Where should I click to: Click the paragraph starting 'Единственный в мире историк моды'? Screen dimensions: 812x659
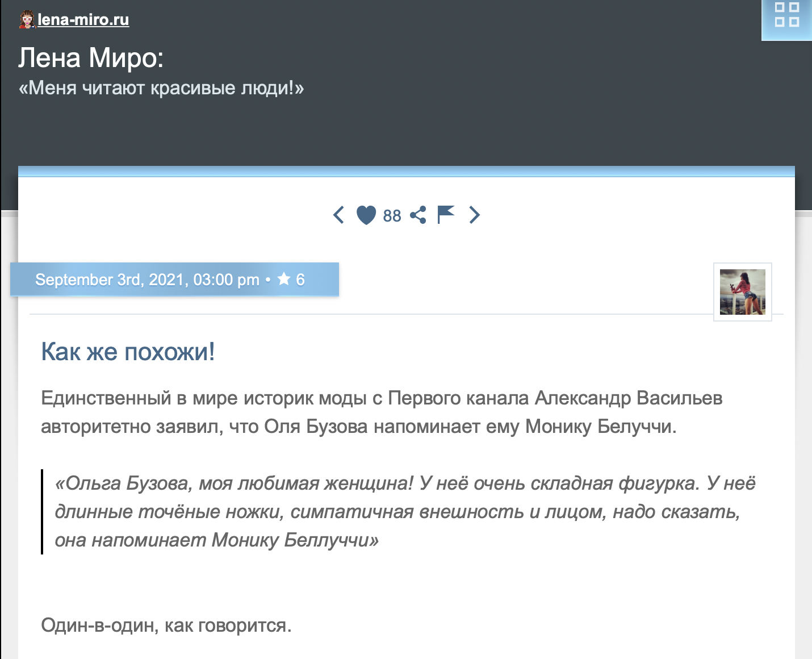[382, 412]
